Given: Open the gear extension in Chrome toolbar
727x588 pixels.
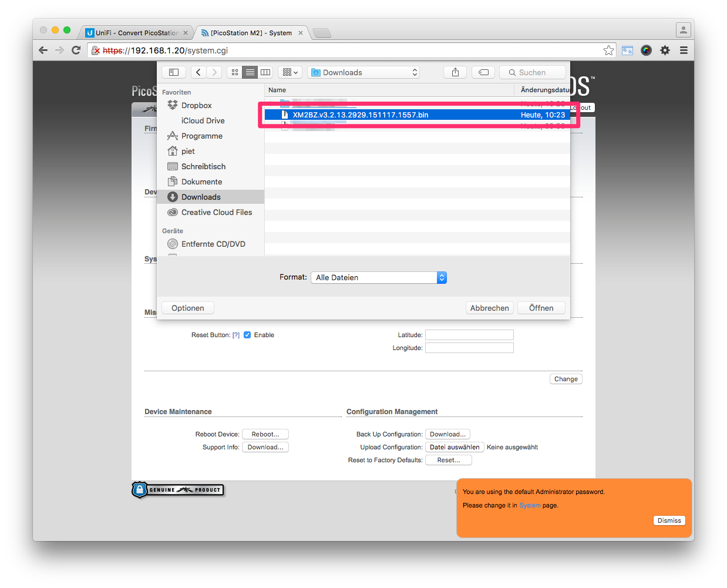Looking at the screenshot, I should click(x=665, y=51).
